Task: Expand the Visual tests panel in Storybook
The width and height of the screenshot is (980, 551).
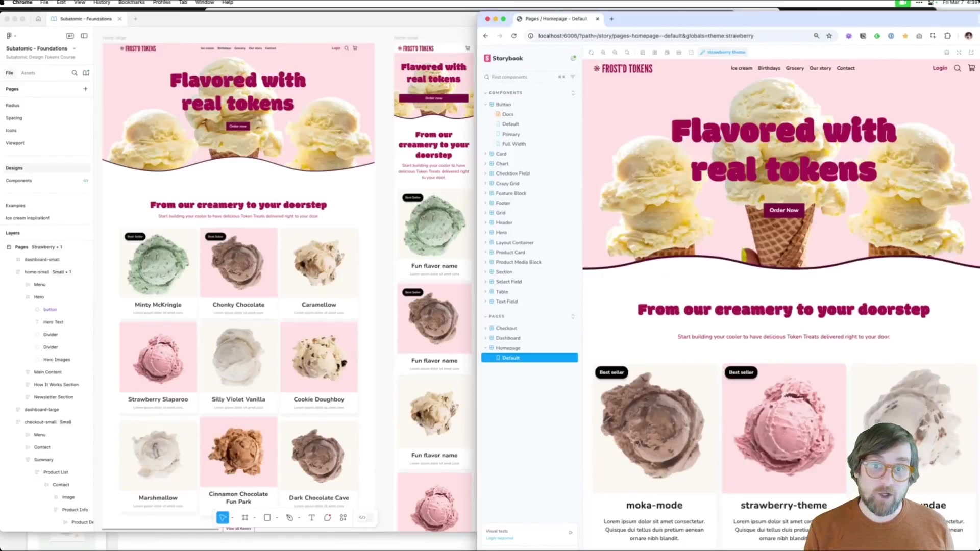Action: 571,532
